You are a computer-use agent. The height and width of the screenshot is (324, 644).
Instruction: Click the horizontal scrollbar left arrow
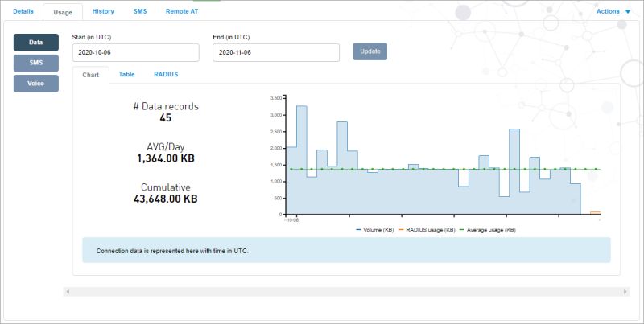point(68,292)
